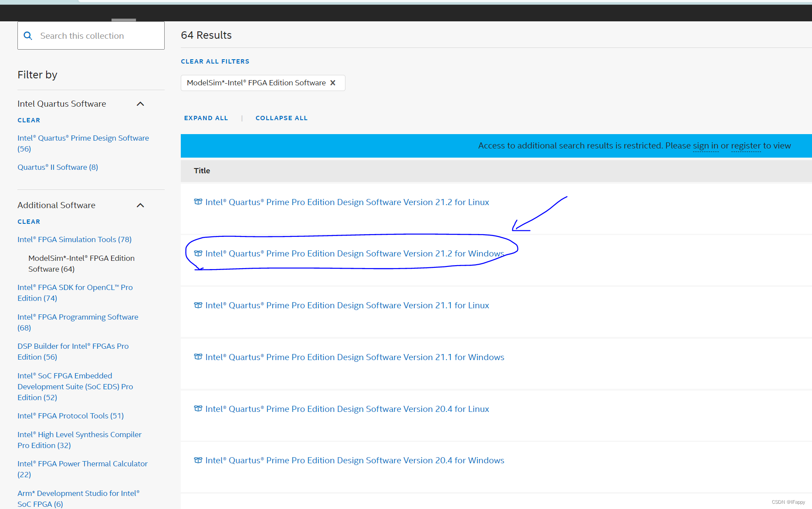This screenshot has height=509, width=812.
Task: Open Quartus Prime Pro 21.2 for Linux
Action: coord(347,202)
